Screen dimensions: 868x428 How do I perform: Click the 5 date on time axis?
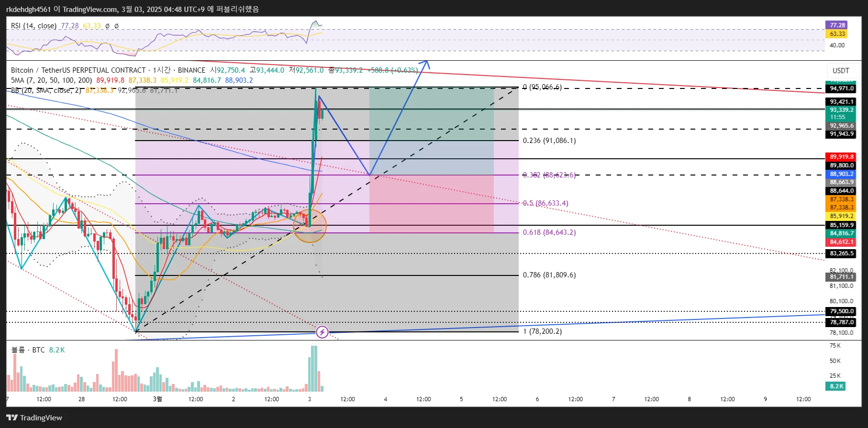pyautogui.click(x=461, y=399)
